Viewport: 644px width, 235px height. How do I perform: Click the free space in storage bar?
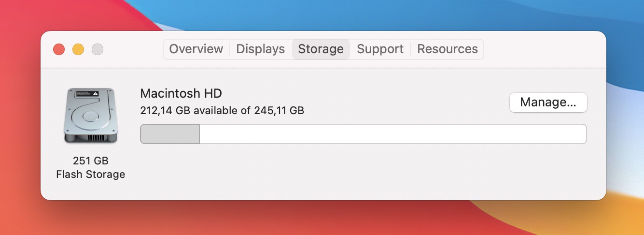(x=393, y=134)
